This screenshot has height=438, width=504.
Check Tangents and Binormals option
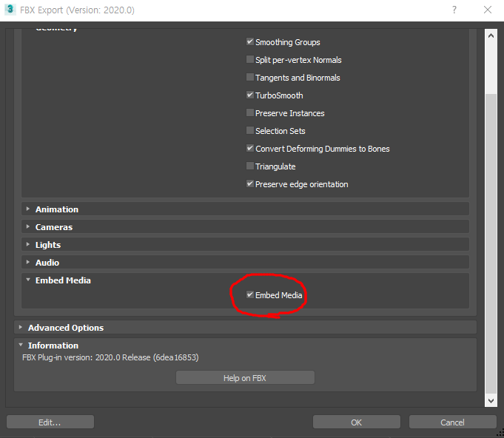[x=249, y=77]
